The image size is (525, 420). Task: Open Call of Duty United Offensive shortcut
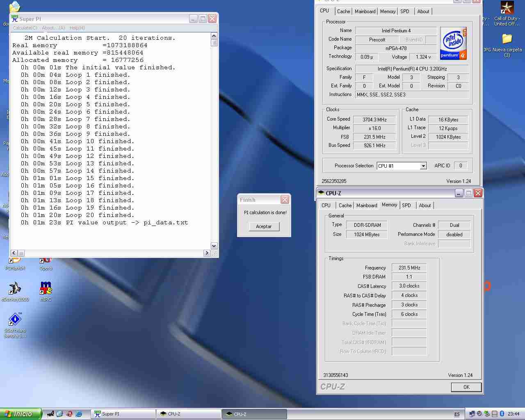(507, 9)
